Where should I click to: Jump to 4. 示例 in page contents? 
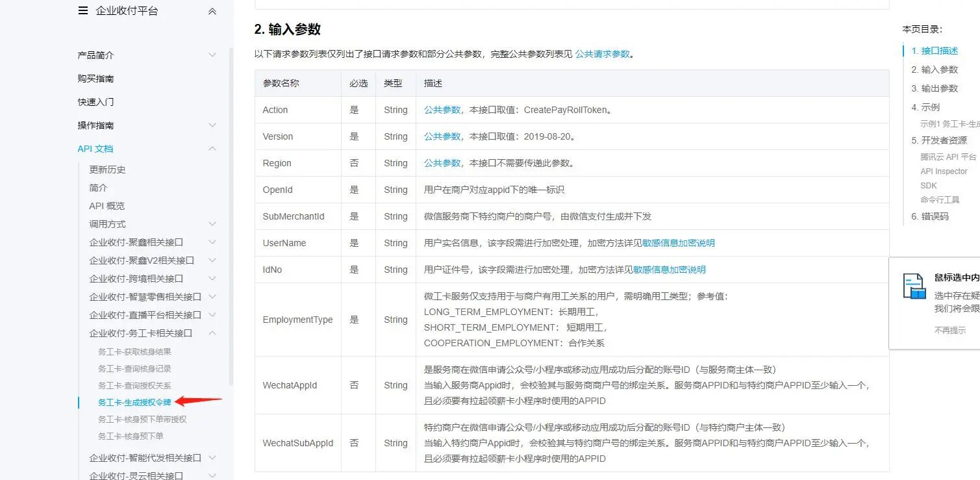point(925,107)
